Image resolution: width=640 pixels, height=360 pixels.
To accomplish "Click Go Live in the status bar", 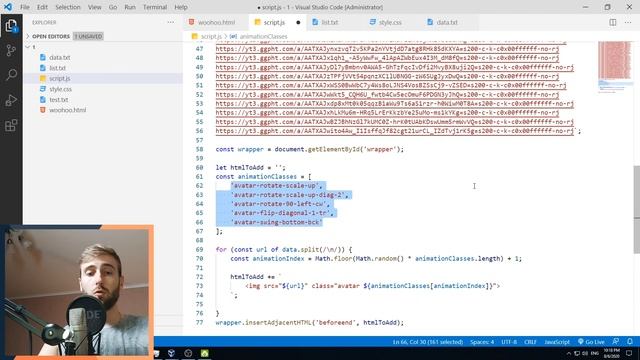I will (591, 342).
